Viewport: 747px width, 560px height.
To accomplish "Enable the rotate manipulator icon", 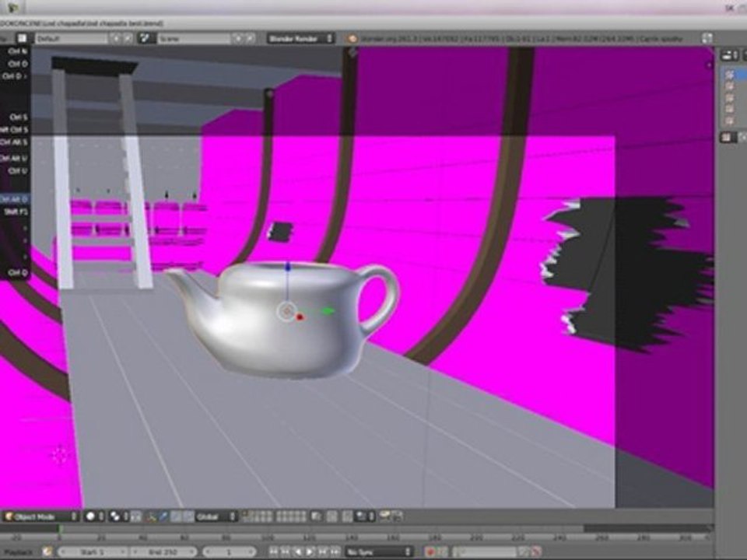I will click(x=177, y=516).
